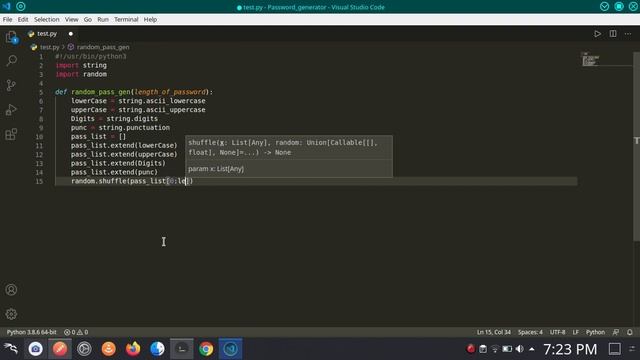Viewport: 640px width, 360px height.
Task: Open the red pencil editor app in taskbar
Action: 60,349
